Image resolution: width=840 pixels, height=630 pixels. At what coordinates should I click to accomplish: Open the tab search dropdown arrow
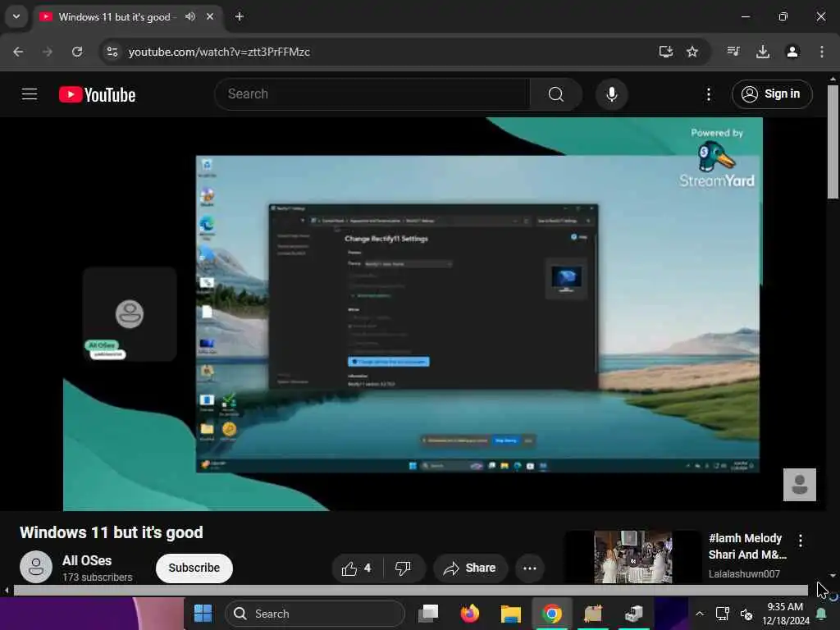point(16,16)
